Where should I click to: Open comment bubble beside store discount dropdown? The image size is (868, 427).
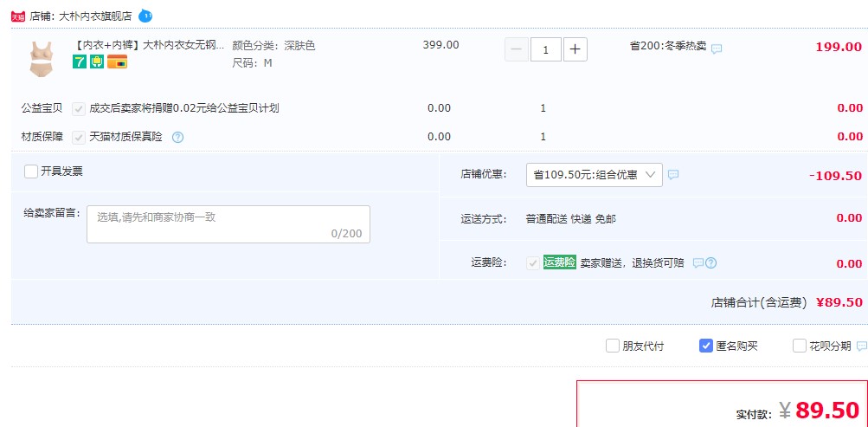pos(673,174)
